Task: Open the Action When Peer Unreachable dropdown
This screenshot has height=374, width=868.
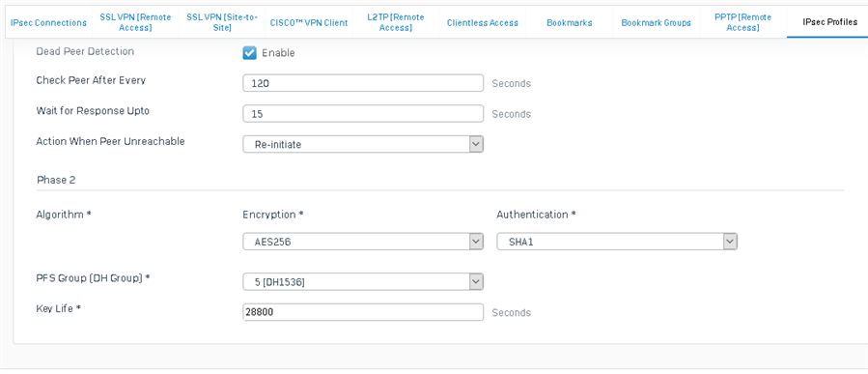Action: (363, 145)
